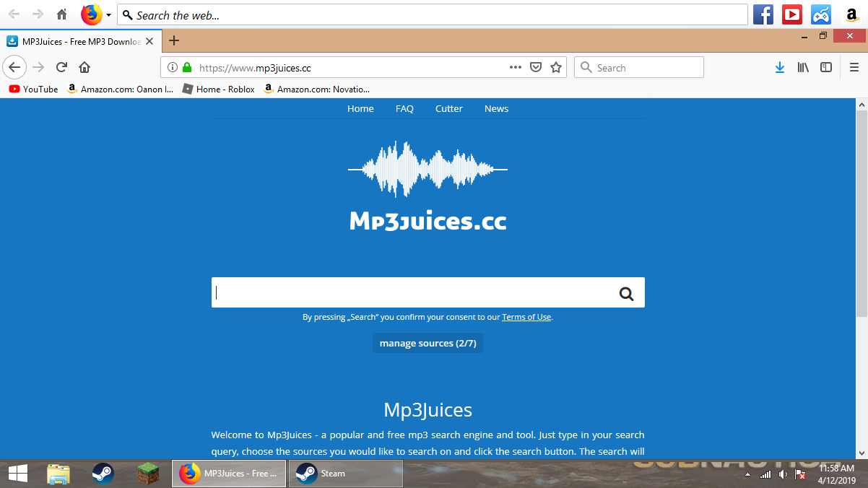Click the Home menu item on site
This screenshot has width=868, height=488.
pos(360,108)
